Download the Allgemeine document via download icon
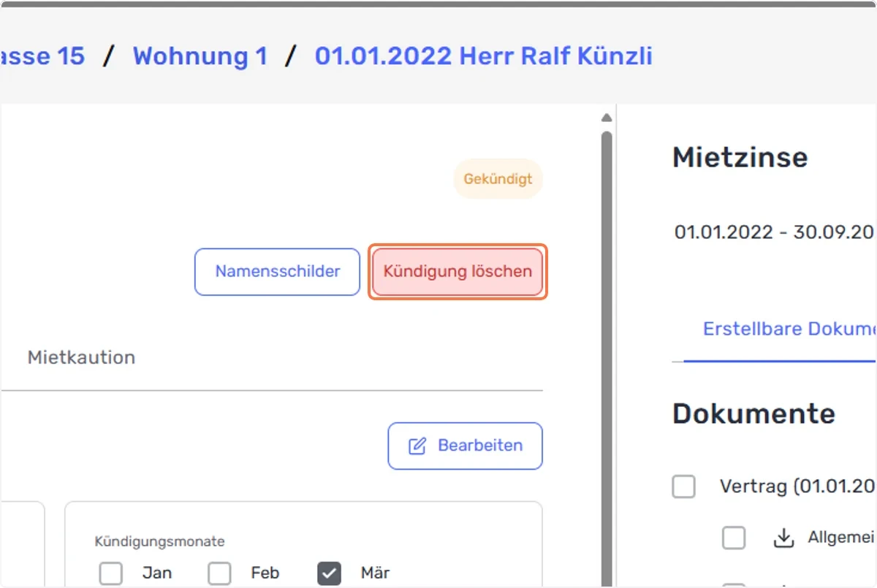The width and height of the screenshot is (877, 588). [783, 538]
